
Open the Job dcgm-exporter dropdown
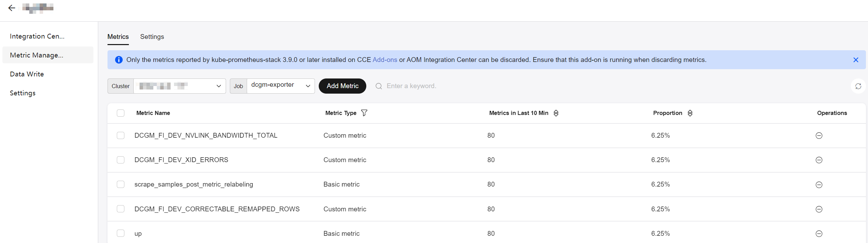[x=280, y=86]
